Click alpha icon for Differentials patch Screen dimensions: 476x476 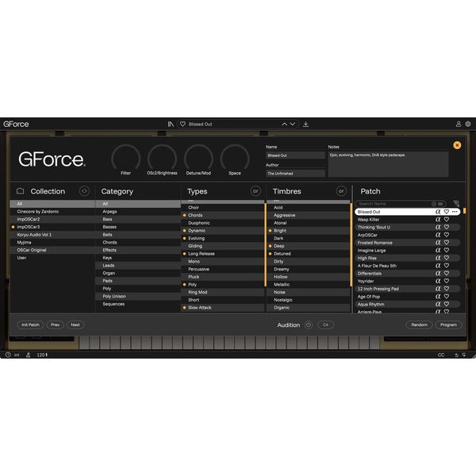[438, 273]
